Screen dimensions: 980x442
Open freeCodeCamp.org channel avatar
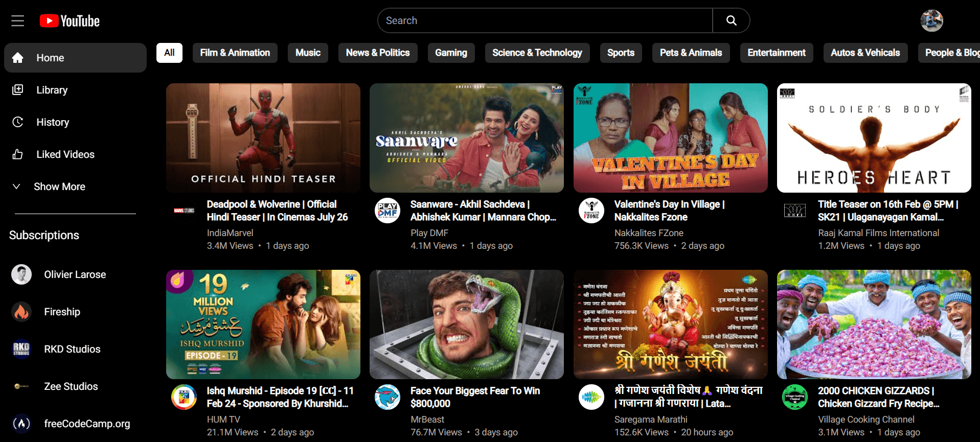coord(21,424)
